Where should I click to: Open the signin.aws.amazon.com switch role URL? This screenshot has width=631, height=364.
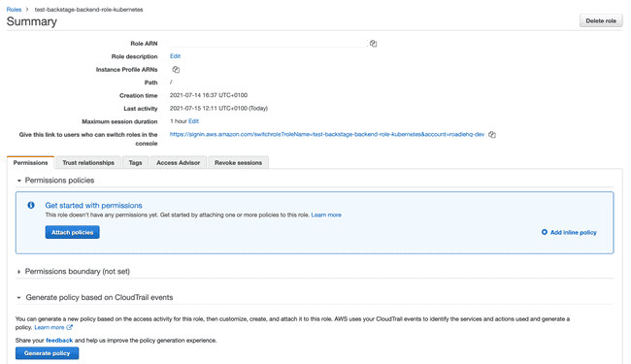coord(327,134)
